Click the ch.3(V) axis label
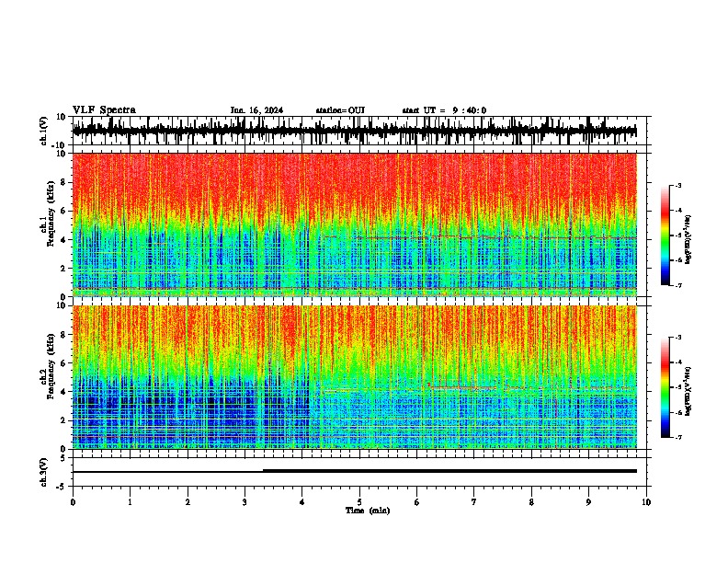The image size is (728, 563). (x=43, y=472)
